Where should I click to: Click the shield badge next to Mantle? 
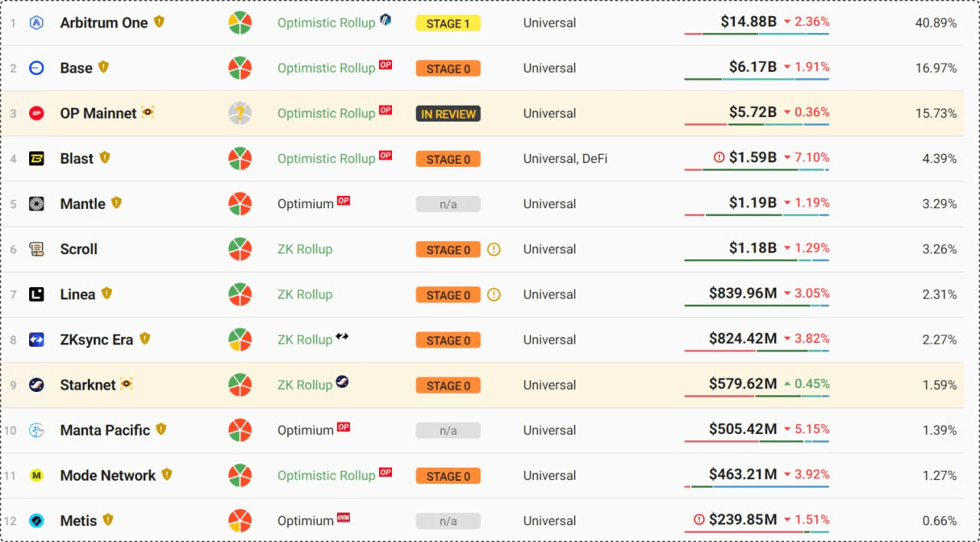116,203
